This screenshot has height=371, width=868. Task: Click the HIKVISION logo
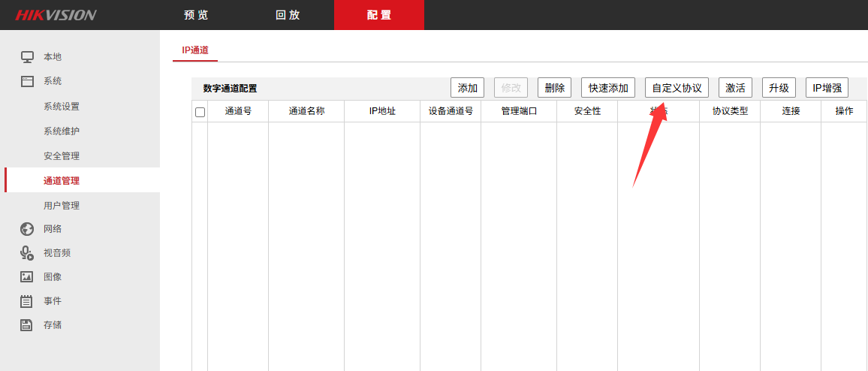coord(56,15)
